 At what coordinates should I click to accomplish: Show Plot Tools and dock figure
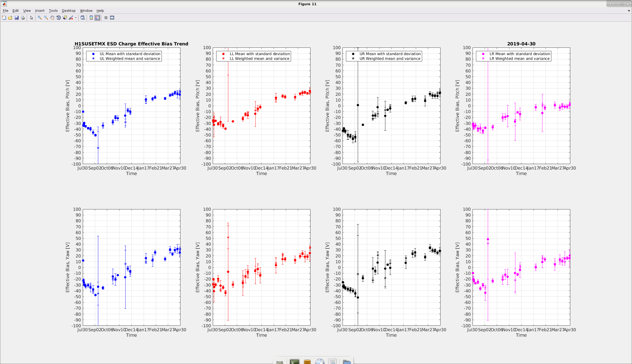pos(112,18)
